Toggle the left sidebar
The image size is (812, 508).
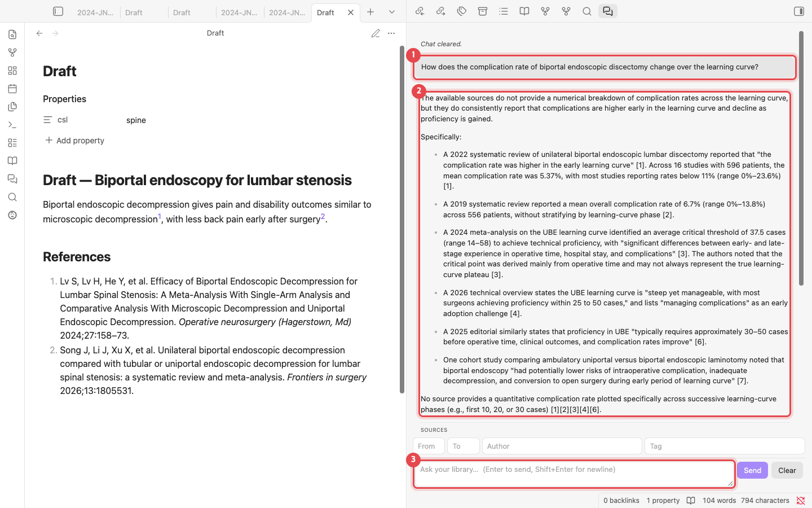click(58, 11)
